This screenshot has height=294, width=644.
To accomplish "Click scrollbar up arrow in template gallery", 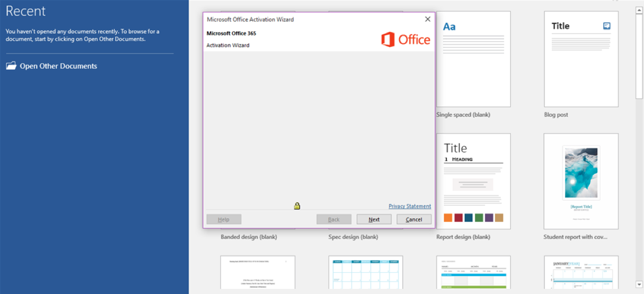I will 639,10.
